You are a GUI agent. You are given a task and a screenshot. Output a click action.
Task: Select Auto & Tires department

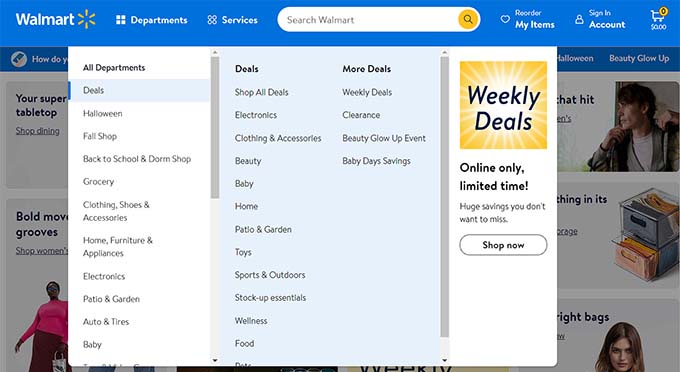point(106,322)
